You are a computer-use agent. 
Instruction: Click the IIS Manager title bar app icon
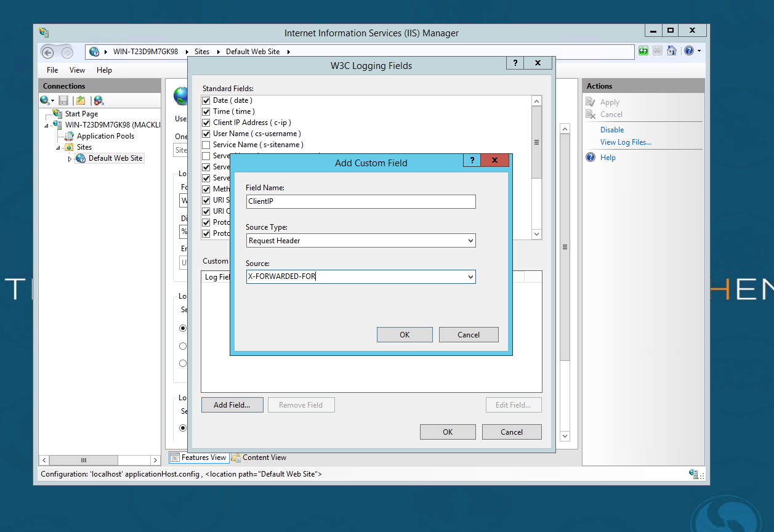coord(44,32)
